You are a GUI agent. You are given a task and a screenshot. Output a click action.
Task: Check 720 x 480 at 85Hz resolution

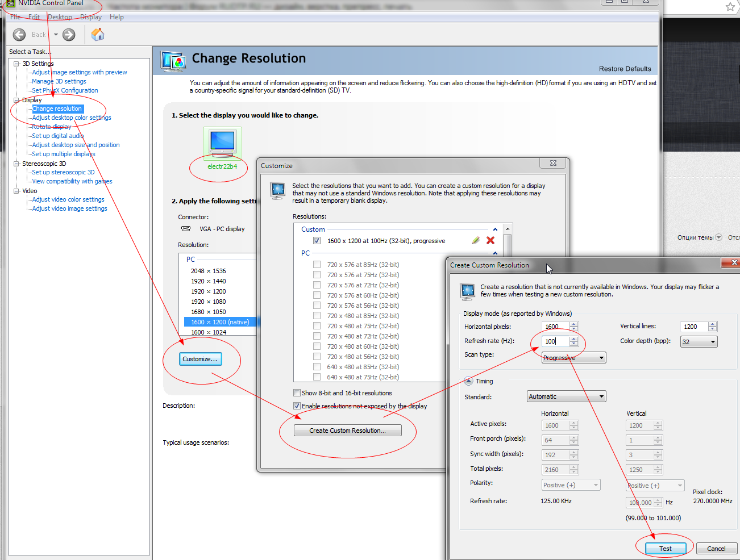(x=317, y=316)
